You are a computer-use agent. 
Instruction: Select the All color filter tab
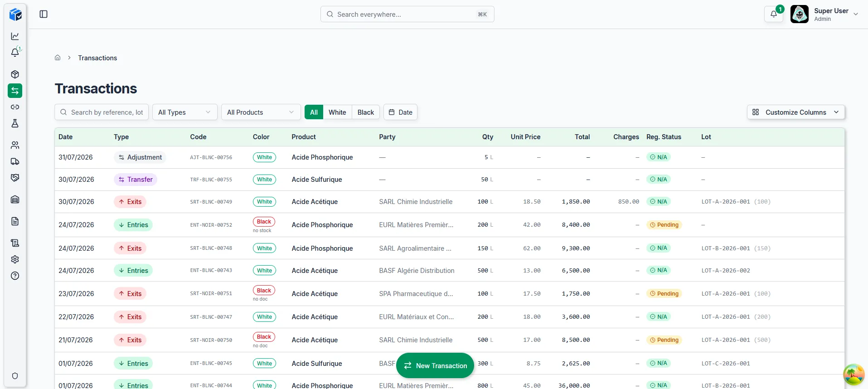coord(314,112)
